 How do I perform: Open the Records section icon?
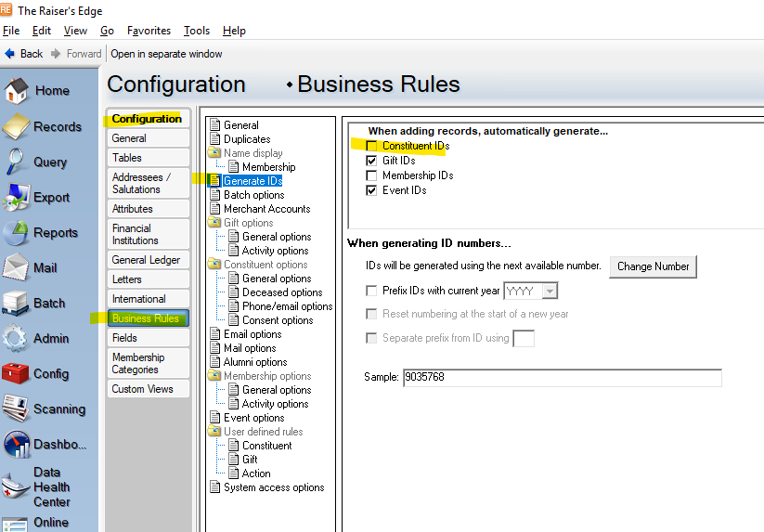click(x=16, y=126)
